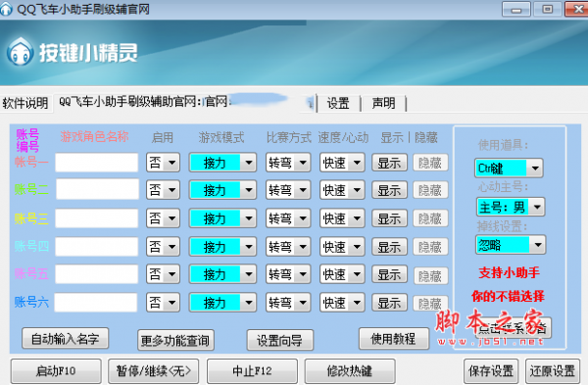Open the 设置向导 button
Screen dimensions: 588x385
pos(279,340)
